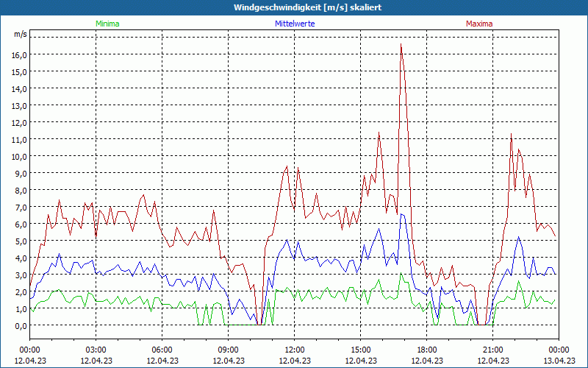Click the 12:00 time axis label

(x=295, y=350)
